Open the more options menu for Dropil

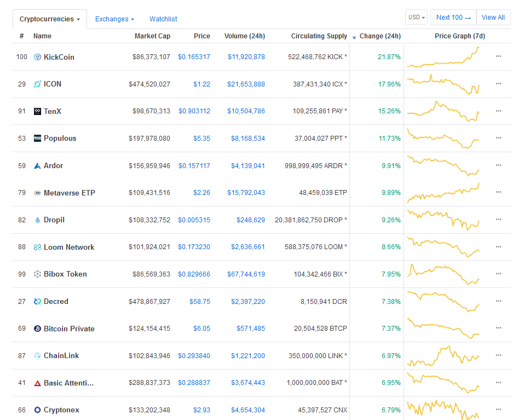click(x=498, y=220)
